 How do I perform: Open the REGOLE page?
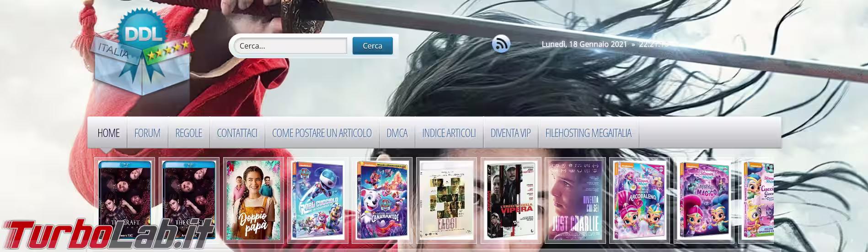pyautogui.click(x=188, y=133)
